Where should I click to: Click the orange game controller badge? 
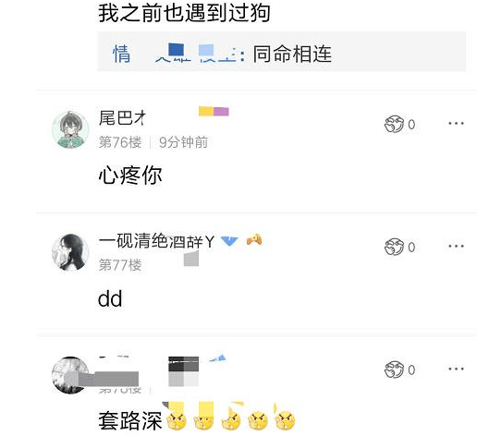coord(254,239)
